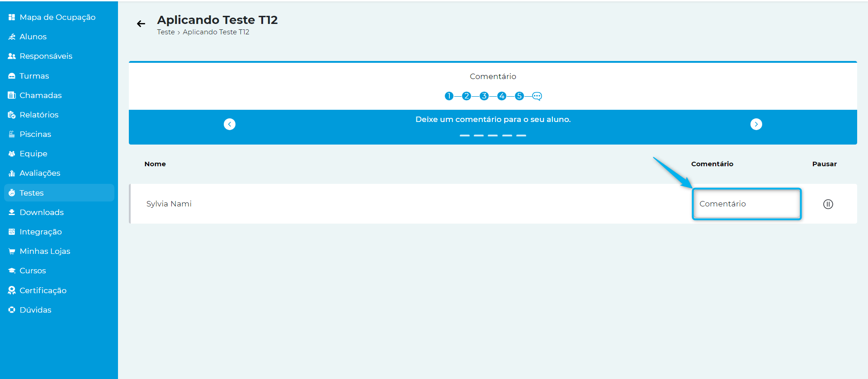Navigate to Avaliações in the sidebar

coord(59,173)
